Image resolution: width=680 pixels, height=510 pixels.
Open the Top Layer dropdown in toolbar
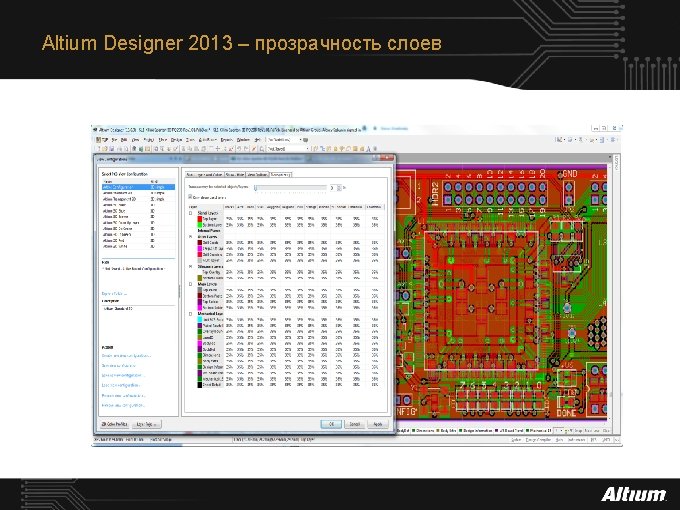[288, 149]
